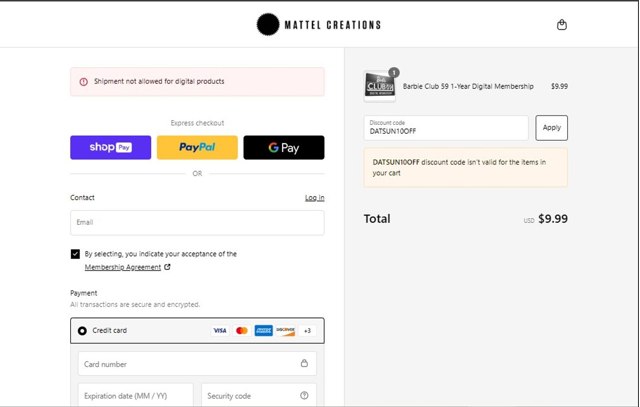Focus the Card number field
Viewport: 640px width, 407px height.
pos(197,364)
